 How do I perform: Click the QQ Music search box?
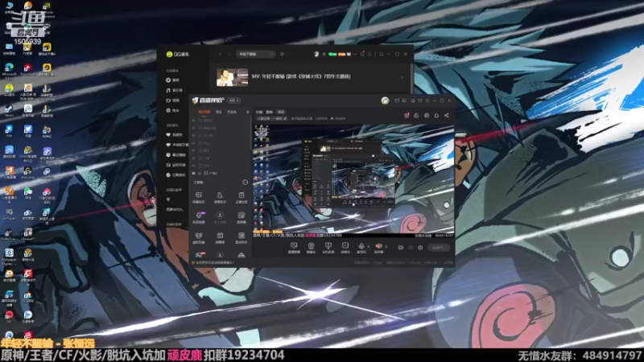coord(255,54)
